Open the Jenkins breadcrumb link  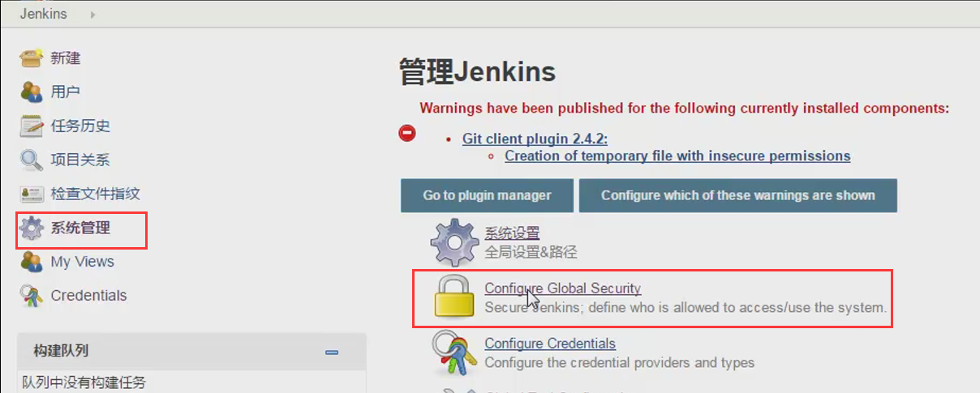click(44, 14)
